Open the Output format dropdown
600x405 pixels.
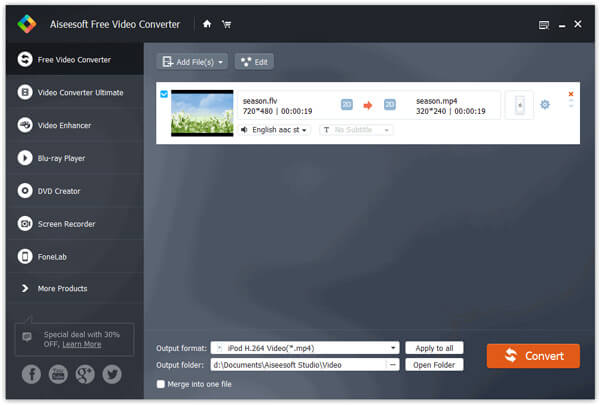(305, 348)
